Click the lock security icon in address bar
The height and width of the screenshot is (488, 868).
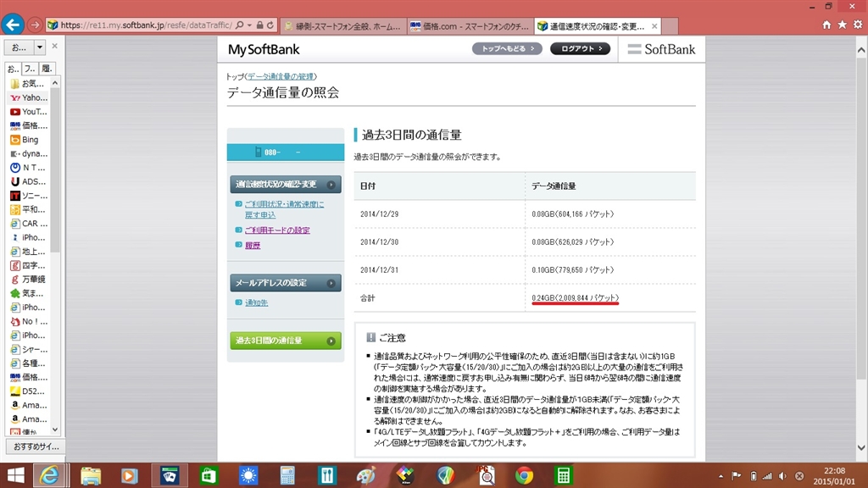coord(259,25)
